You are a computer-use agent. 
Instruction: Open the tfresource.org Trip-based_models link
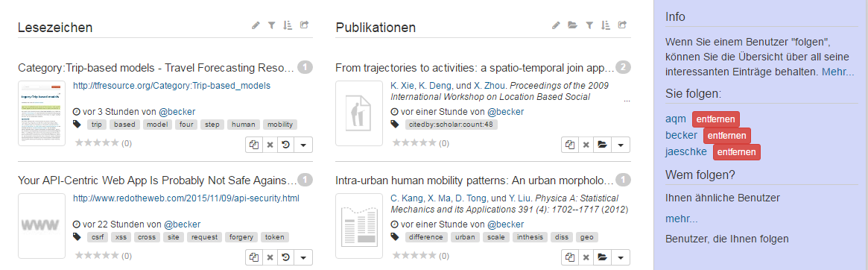tap(171, 86)
